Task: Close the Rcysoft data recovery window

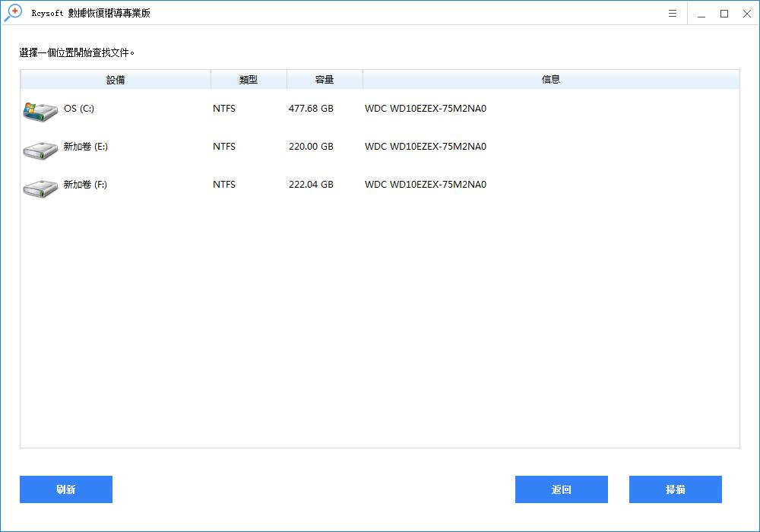Action: (x=746, y=14)
